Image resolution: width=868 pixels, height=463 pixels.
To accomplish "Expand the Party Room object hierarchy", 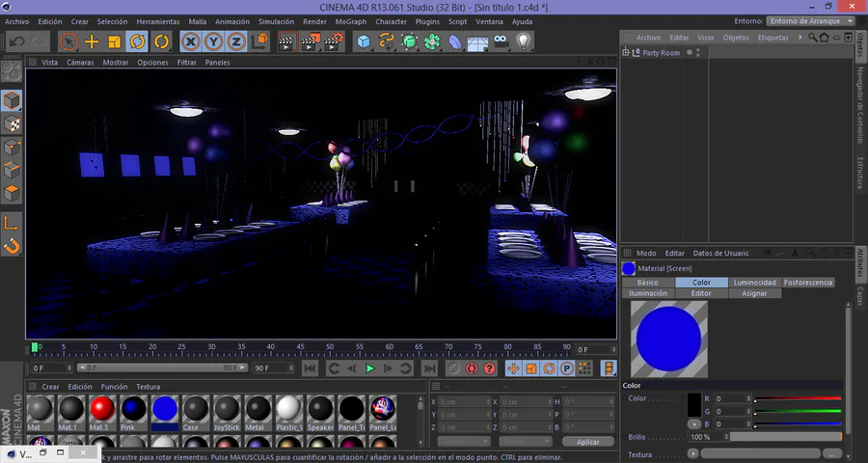I will click(626, 53).
